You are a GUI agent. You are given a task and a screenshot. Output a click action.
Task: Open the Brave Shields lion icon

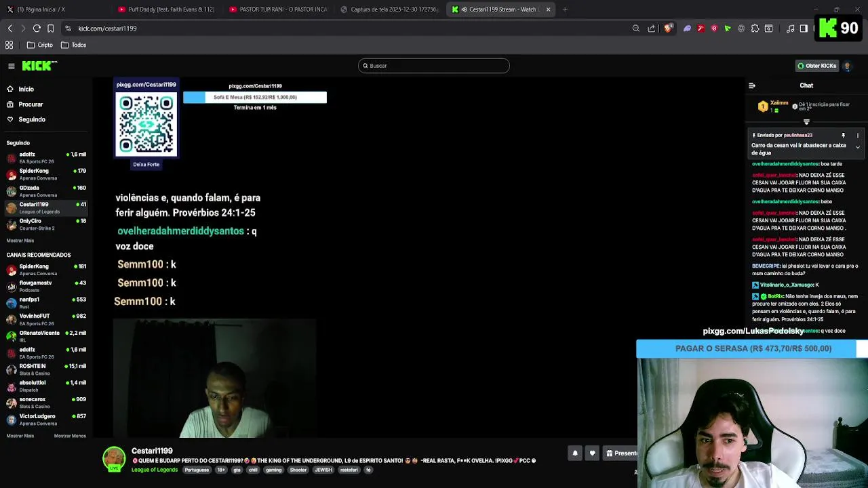669,28
